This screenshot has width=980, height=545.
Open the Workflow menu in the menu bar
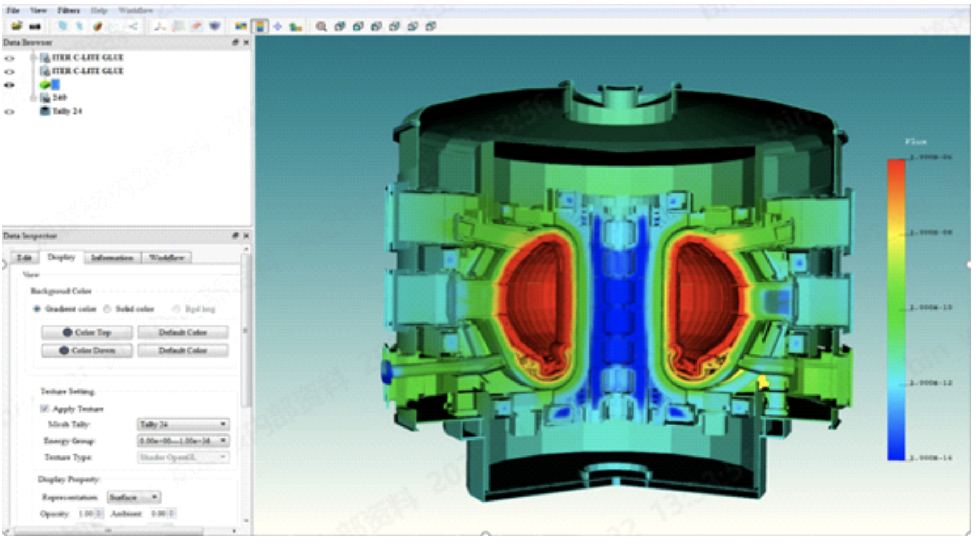[x=136, y=10]
